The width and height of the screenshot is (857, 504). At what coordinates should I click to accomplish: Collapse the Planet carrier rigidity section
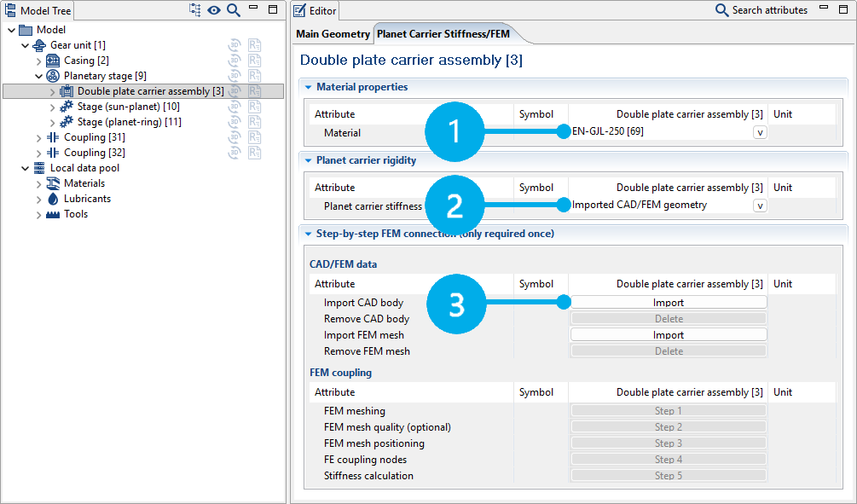pyautogui.click(x=308, y=160)
